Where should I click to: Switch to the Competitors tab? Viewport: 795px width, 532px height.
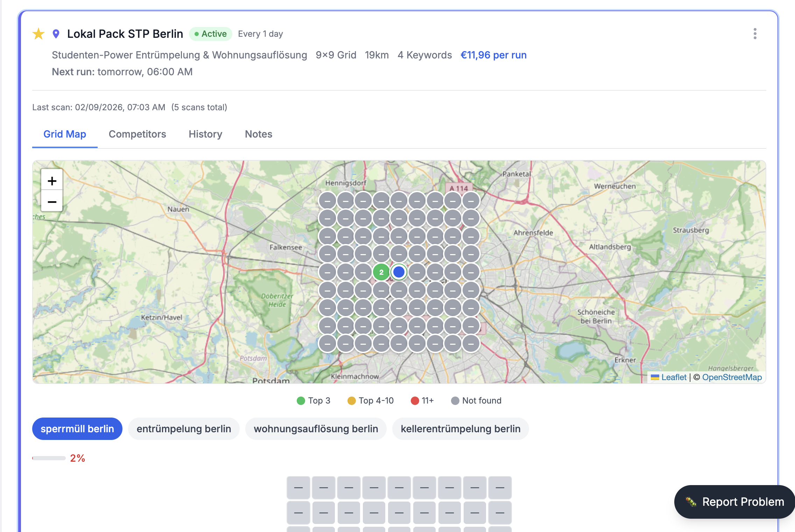137,134
